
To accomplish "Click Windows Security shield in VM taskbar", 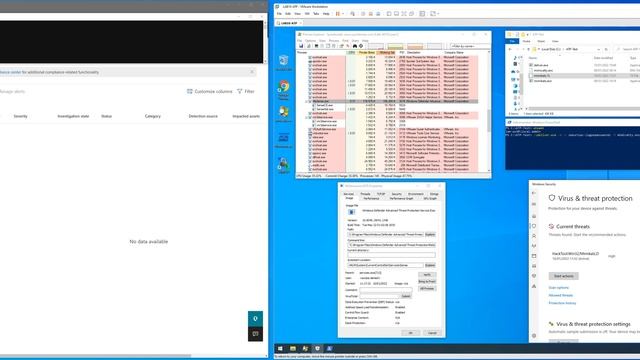I will [x=317, y=349].
